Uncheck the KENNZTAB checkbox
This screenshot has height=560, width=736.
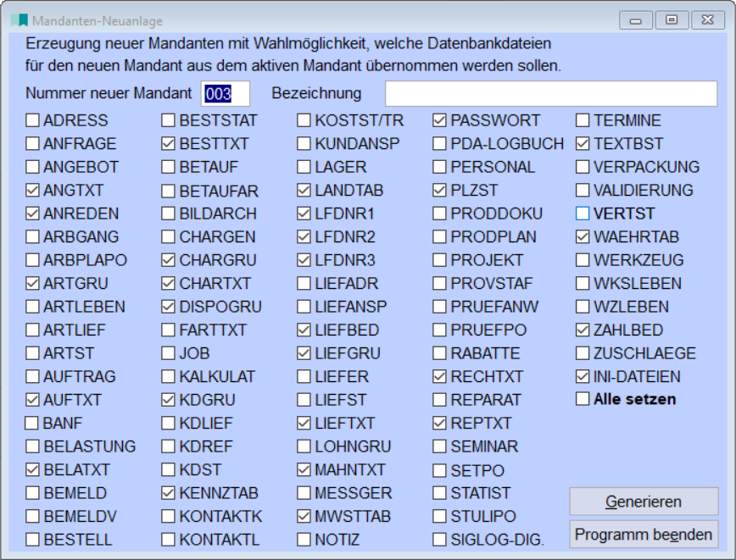point(169,492)
